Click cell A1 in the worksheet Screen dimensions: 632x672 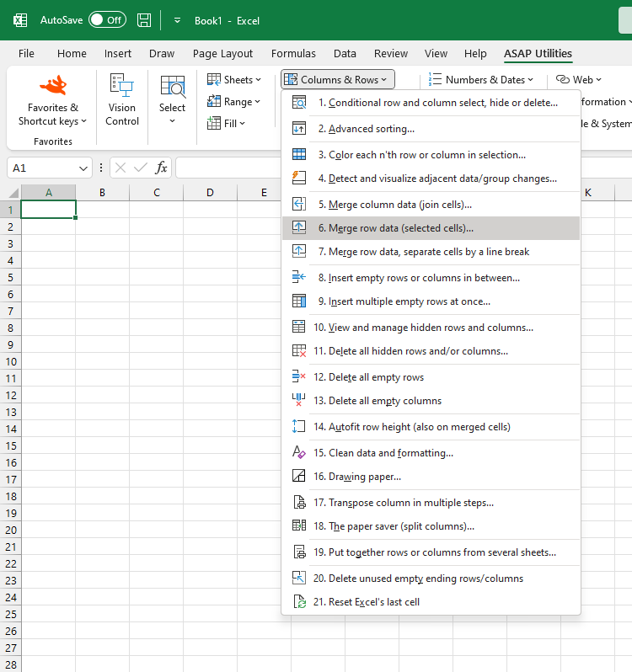click(x=48, y=210)
